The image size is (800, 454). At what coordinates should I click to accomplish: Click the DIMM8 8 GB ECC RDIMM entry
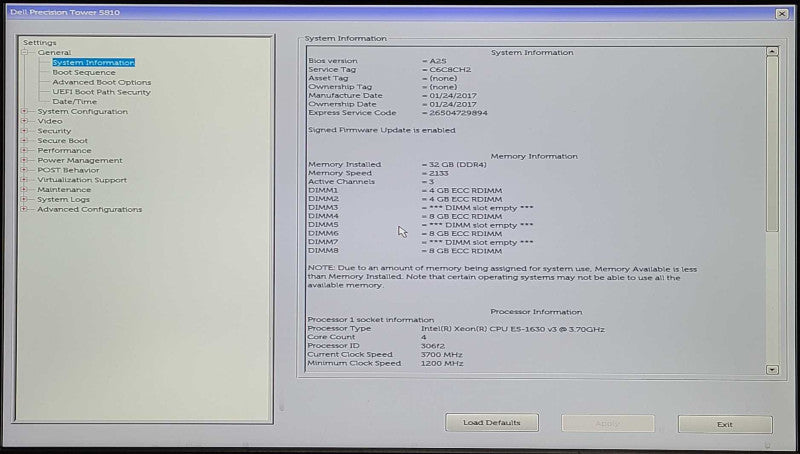click(x=465, y=250)
